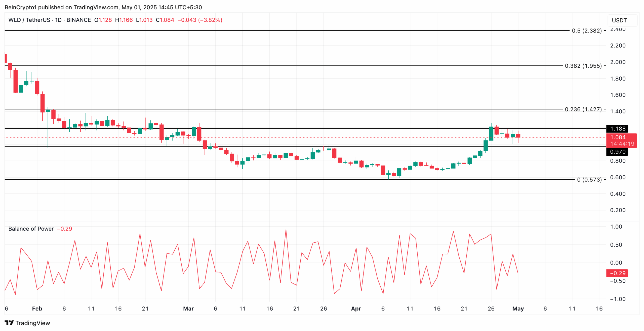The height and width of the screenshot is (331, 644).
Task: Click the 0.382 (1.955) Fibonacci label
Action: click(x=583, y=66)
